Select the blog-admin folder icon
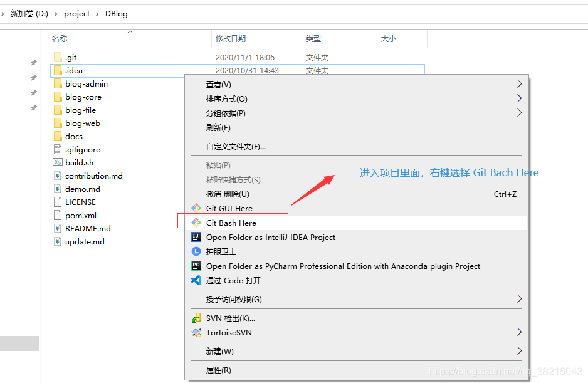 [58, 83]
